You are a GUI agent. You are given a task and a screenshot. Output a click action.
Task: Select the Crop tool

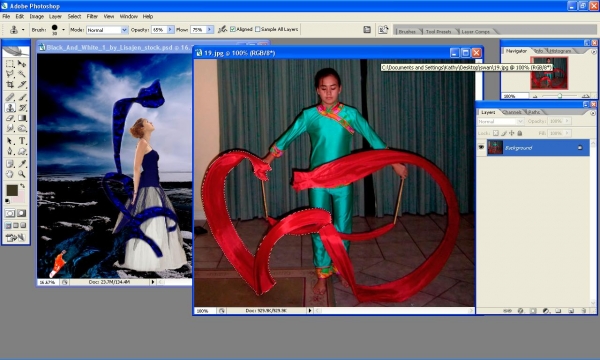point(10,84)
